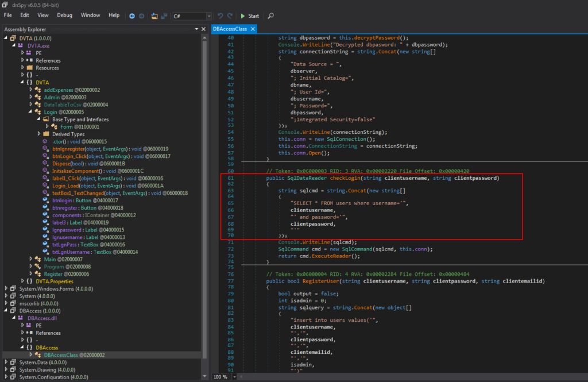The width and height of the screenshot is (588, 382).
Task: Click the Start debugging button
Action: [248, 16]
